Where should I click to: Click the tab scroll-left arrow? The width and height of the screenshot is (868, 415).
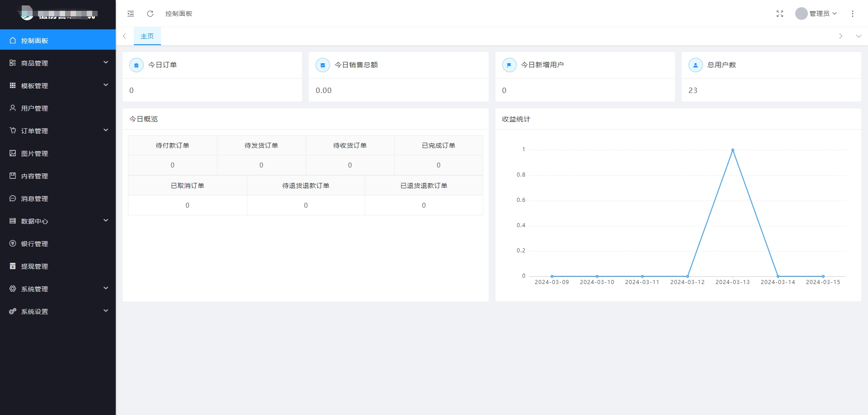tap(124, 36)
